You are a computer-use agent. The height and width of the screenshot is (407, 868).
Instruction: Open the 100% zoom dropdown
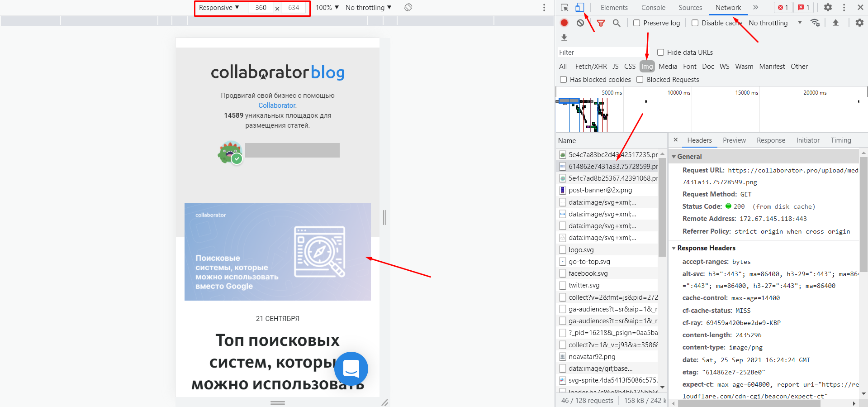pos(327,8)
